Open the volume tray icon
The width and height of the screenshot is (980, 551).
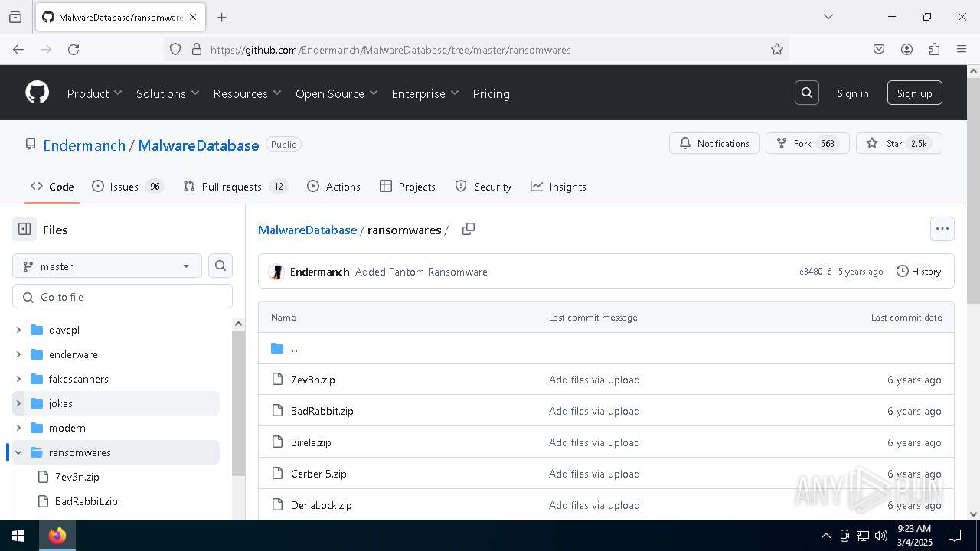(x=881, y=536)
